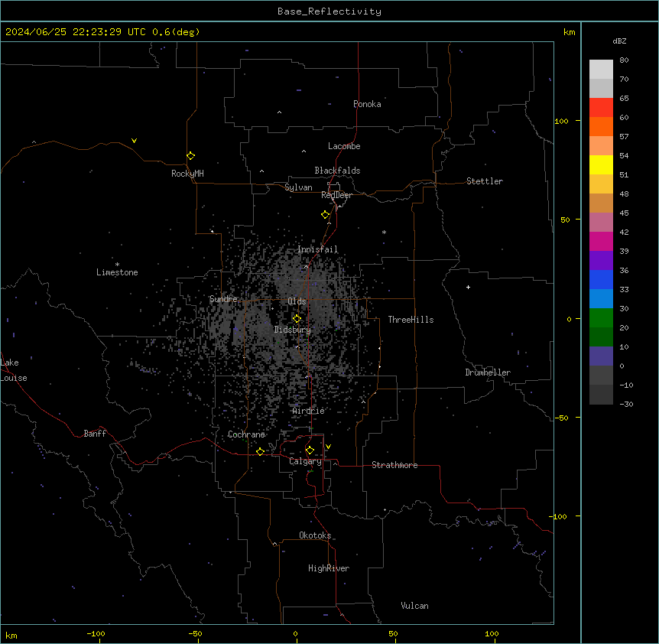Click the Lake Louise label
Image resolution: width=659 pixels, height=644 pixels.
pos(14,370)
